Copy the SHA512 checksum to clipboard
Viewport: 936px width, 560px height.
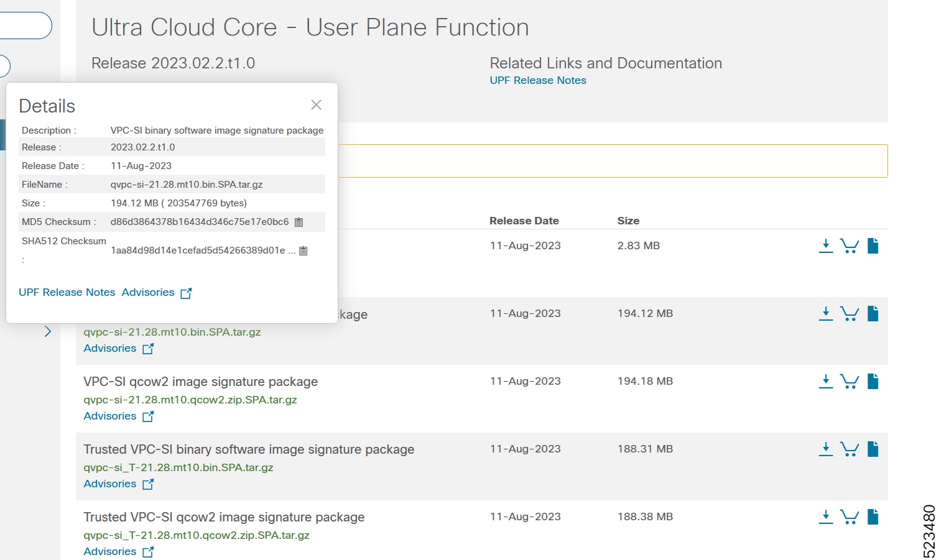pyautogui.click(x=304, y=251)
